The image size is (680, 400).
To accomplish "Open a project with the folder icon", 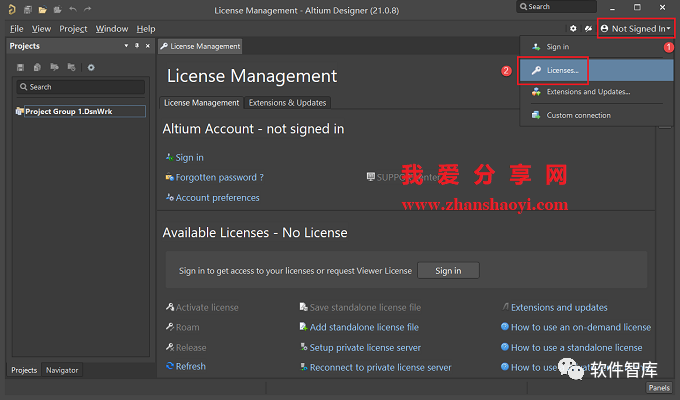I will pyautogui.click(x=42, y=9).
